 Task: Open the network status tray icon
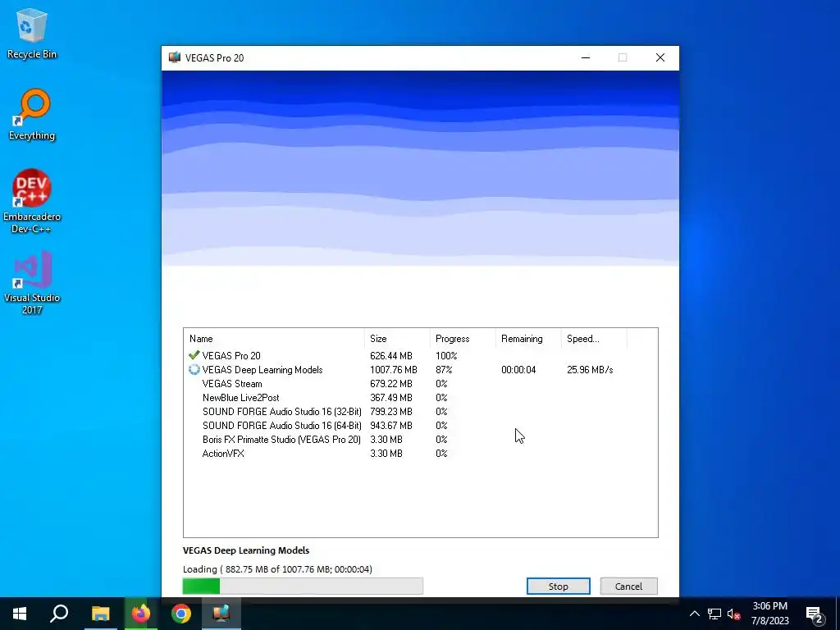click(x=714, y=614)
